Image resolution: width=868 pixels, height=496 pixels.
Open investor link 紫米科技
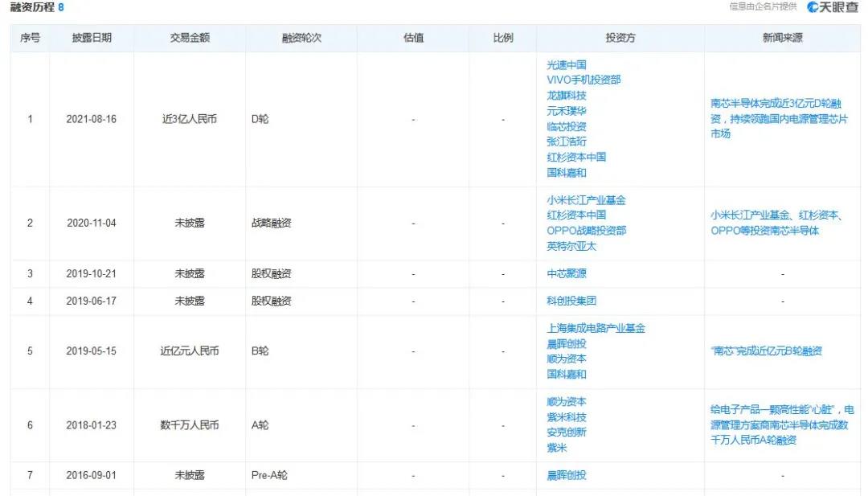click(567, 417)
